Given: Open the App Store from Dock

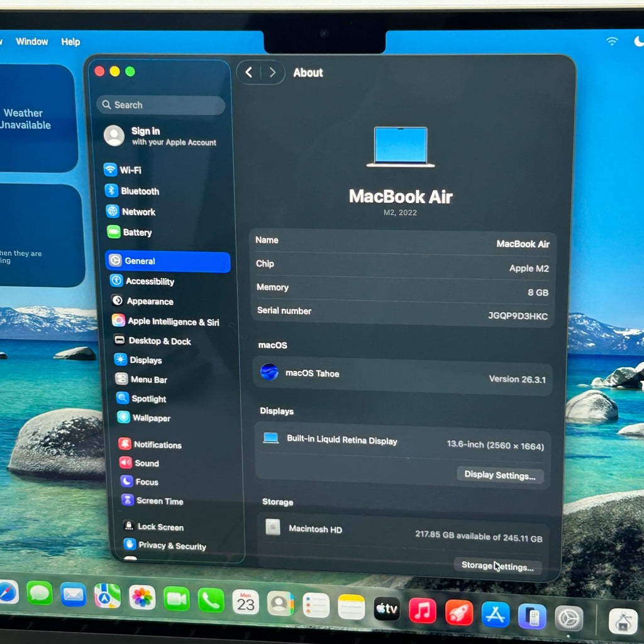Looking at the screenshot, I should point(496,614).
